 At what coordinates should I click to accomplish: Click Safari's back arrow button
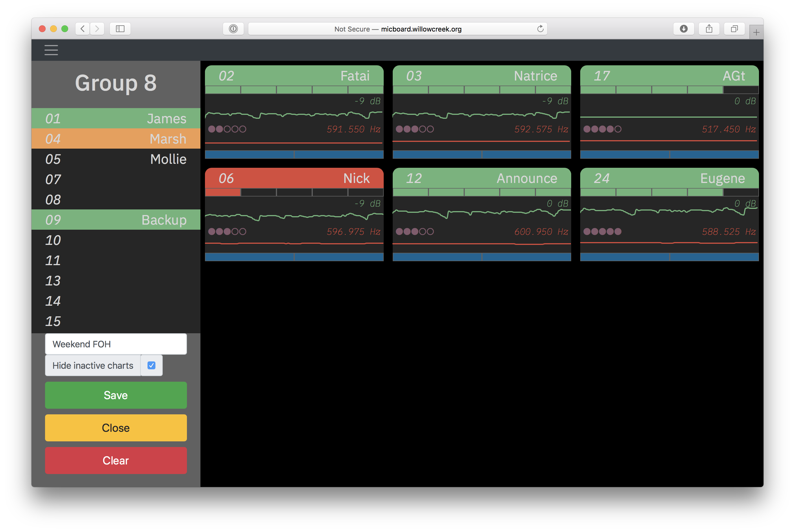click(82, 29)
